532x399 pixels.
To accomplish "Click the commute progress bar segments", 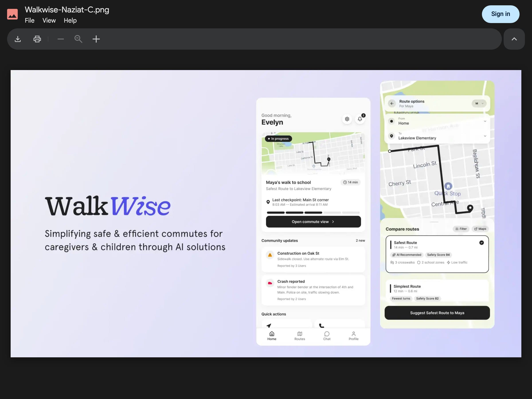I will 313,213.
